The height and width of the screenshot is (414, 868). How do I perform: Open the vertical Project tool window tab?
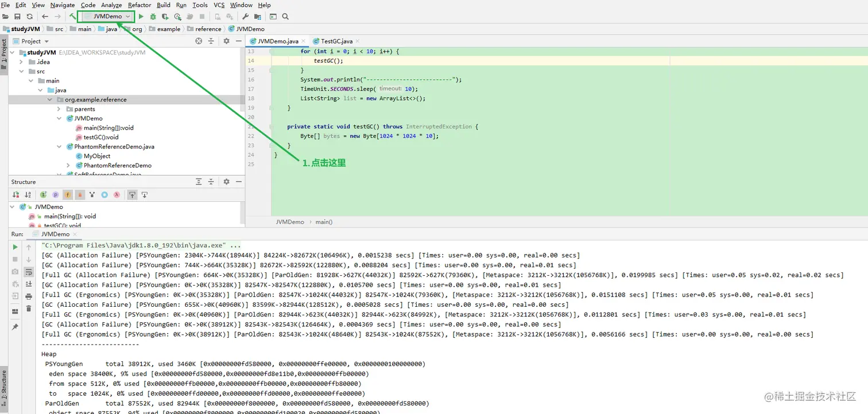click(x=3, y=53)
